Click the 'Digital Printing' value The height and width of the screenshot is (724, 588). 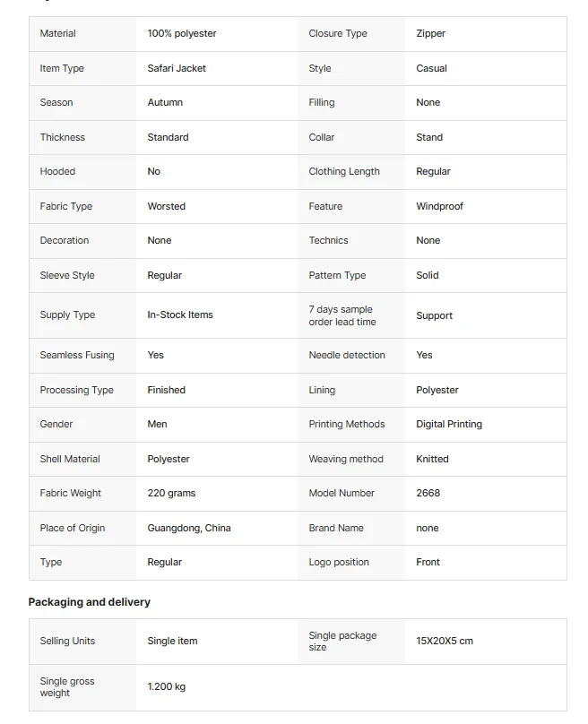pyautogui.click(x=449, y=424)
